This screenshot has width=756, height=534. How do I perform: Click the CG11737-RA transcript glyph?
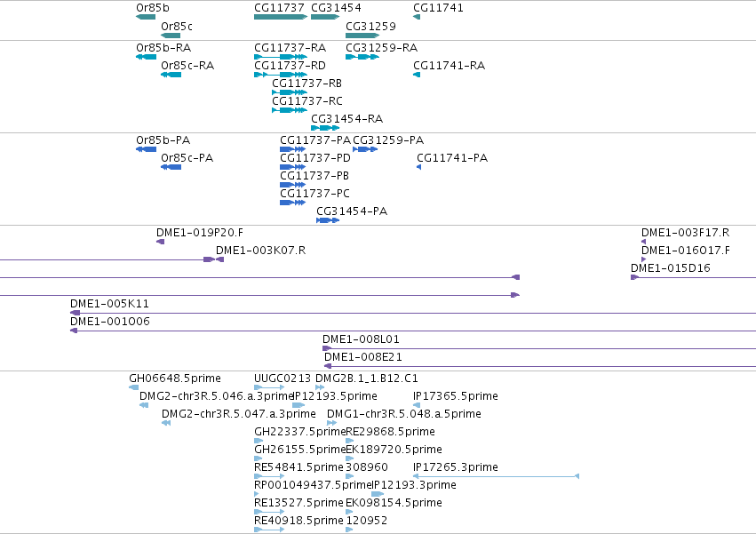pyautogui.click(x=281, y=57)
